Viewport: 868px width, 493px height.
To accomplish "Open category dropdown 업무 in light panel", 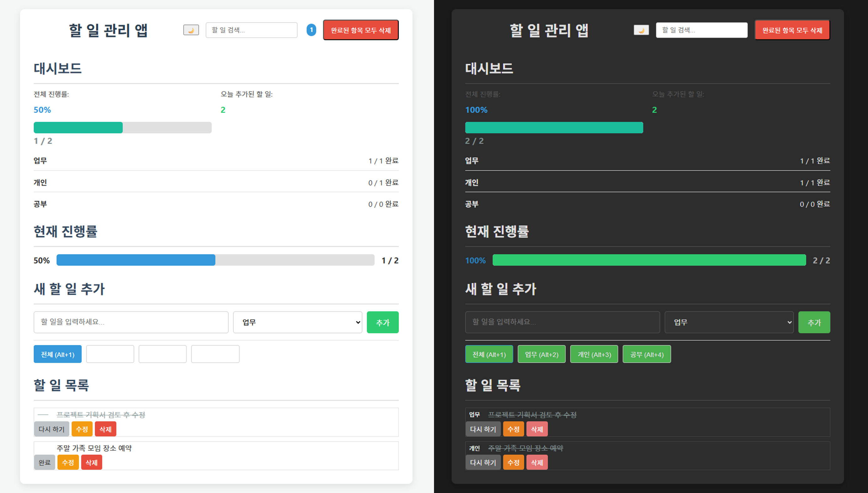I will (297, 322).
